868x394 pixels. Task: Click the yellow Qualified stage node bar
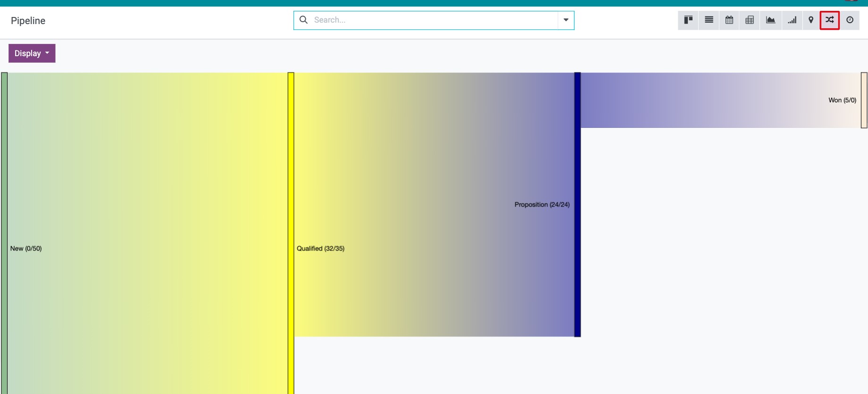[x=291, y=233]
